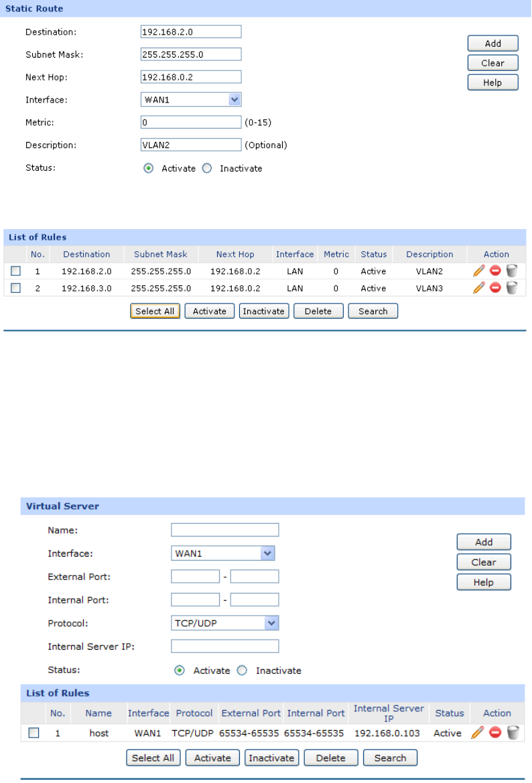Click VLAN3 description cell
The width and height of the screenshot is (532, 783).
pos(429,288)
